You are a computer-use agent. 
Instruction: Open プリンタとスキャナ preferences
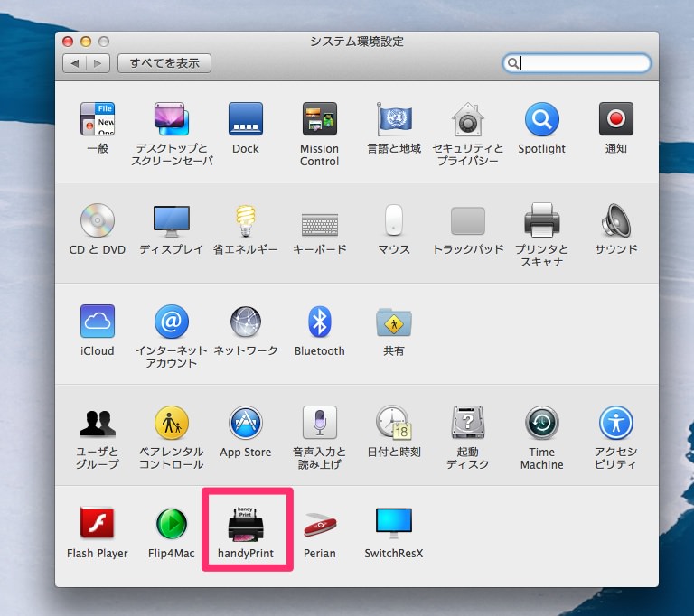(542, 220)
